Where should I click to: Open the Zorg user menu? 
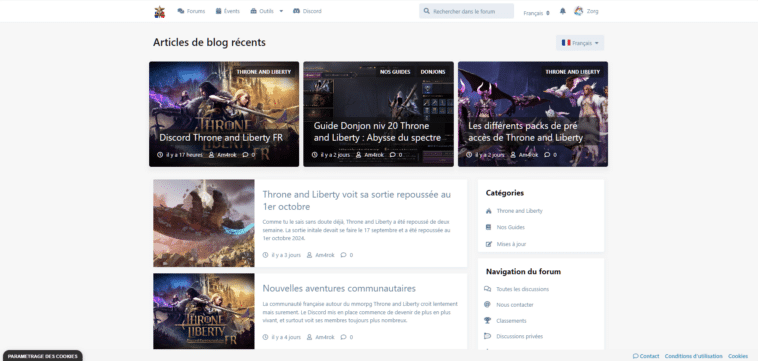[x=586, y=11]
